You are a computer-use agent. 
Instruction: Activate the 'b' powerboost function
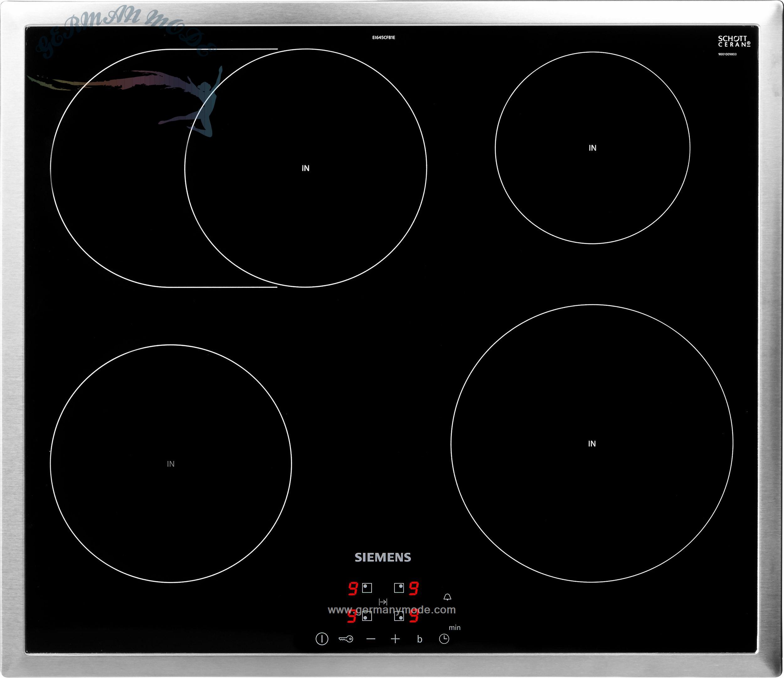[420, 639]
